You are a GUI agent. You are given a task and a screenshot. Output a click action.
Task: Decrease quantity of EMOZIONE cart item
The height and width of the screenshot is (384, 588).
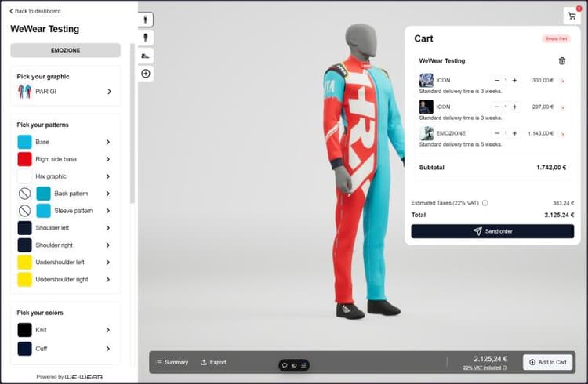(497, 133)
